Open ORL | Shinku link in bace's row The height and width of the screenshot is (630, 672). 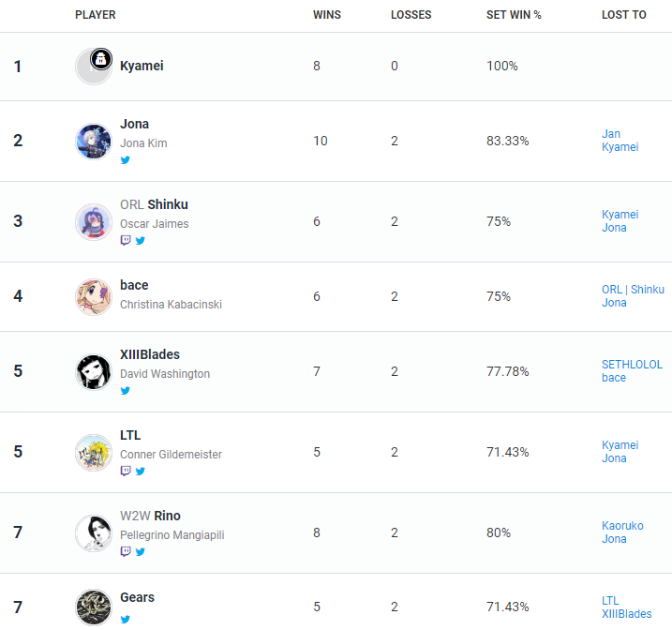(x=633, y=290)
